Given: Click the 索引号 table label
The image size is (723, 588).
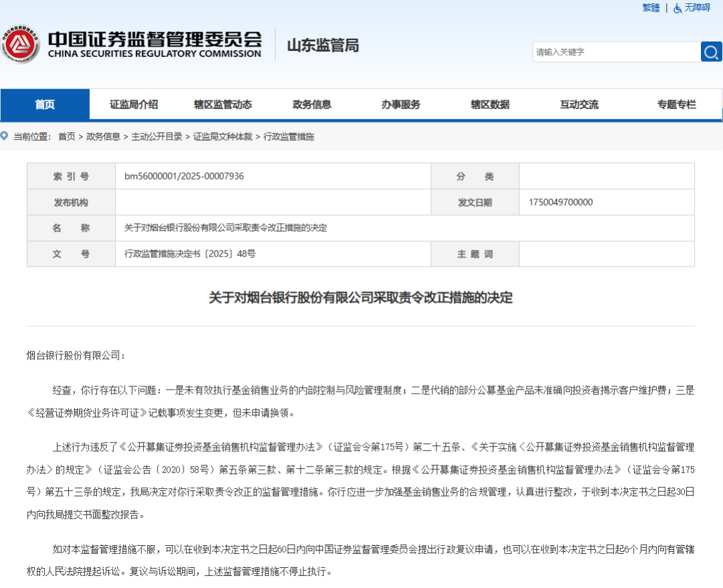Looking at the screenshot, I should (71, 176).
